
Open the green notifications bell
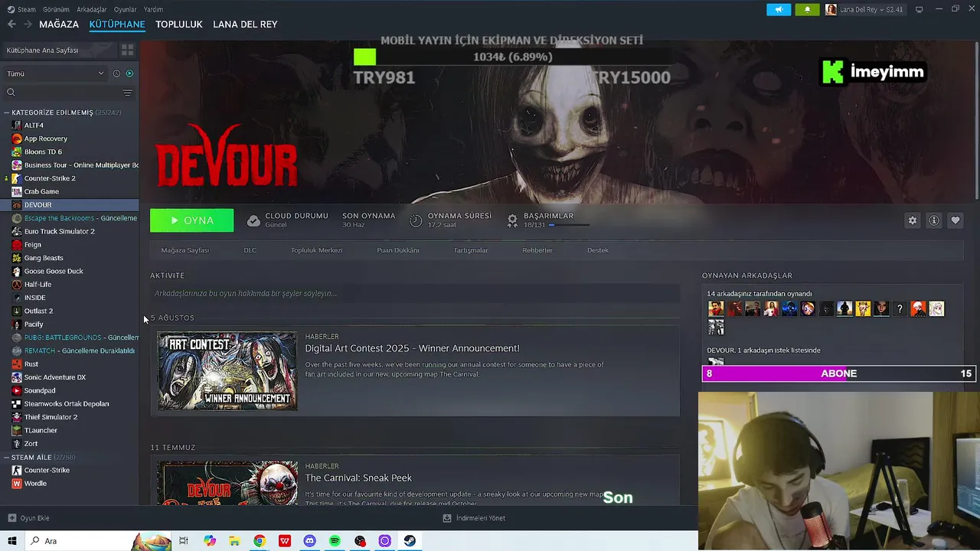tap(807, 9)
